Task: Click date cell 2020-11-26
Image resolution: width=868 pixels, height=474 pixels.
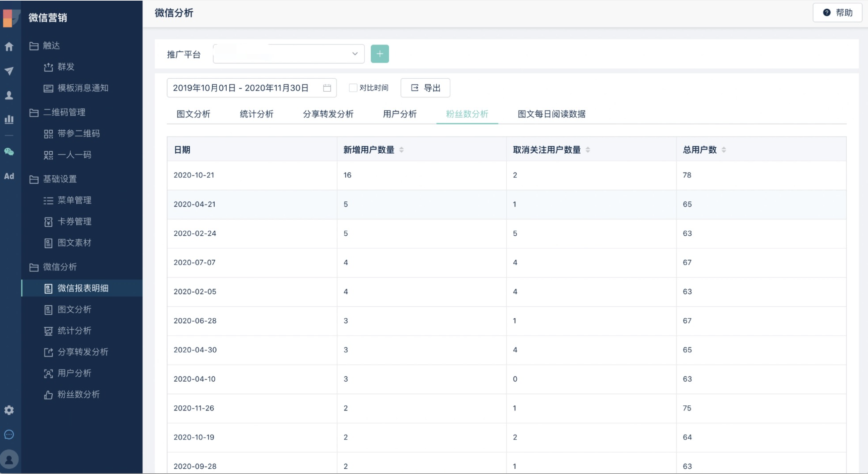Action: [x=194, y=408]
